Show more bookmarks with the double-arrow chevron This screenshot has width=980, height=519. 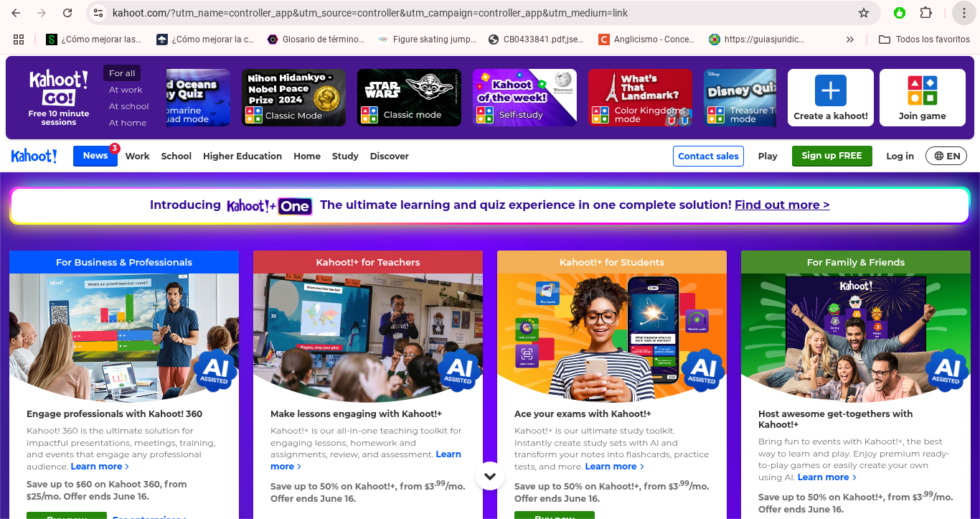[850, 39]
